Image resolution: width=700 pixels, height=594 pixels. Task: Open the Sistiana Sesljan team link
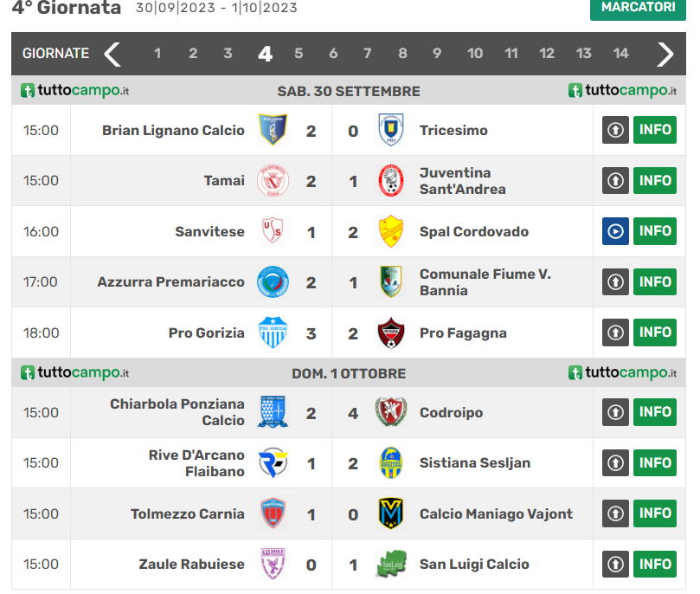(475, 463)
